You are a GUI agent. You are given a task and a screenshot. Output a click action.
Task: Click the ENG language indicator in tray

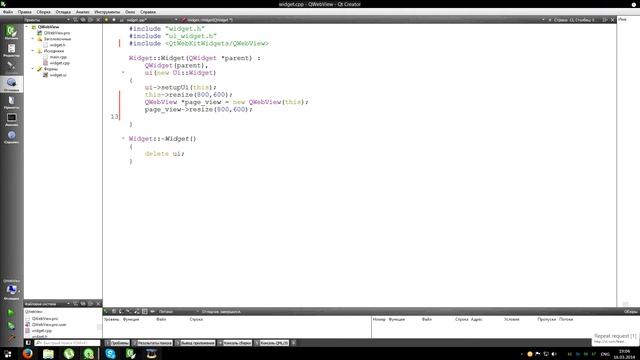tap(605, 354)
